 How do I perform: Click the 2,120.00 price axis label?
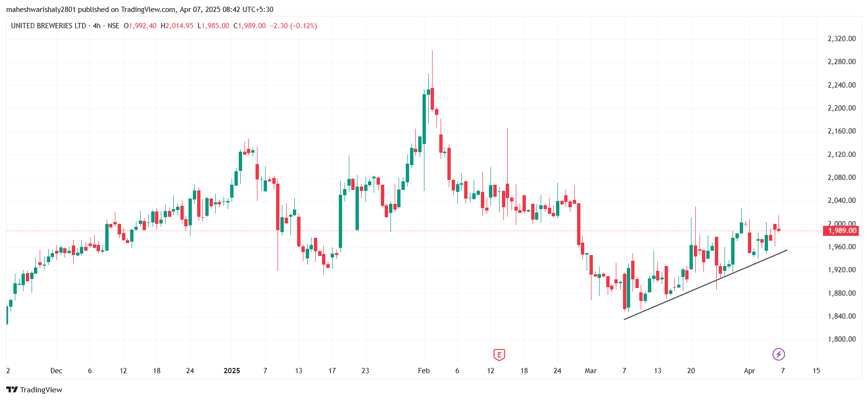tap(842, 155)
